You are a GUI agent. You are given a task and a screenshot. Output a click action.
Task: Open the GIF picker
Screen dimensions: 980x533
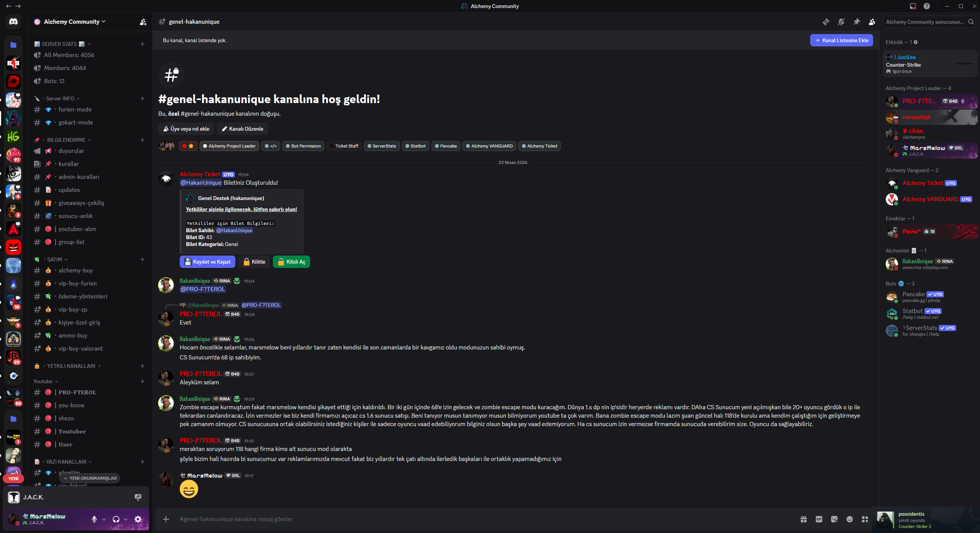pos(819,519)
